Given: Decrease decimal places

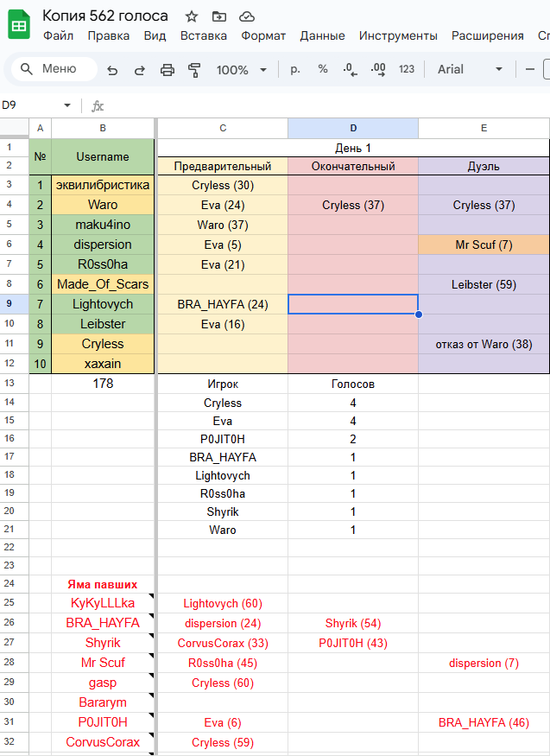Looking at the screenshot, I should (x=349, y=69).
